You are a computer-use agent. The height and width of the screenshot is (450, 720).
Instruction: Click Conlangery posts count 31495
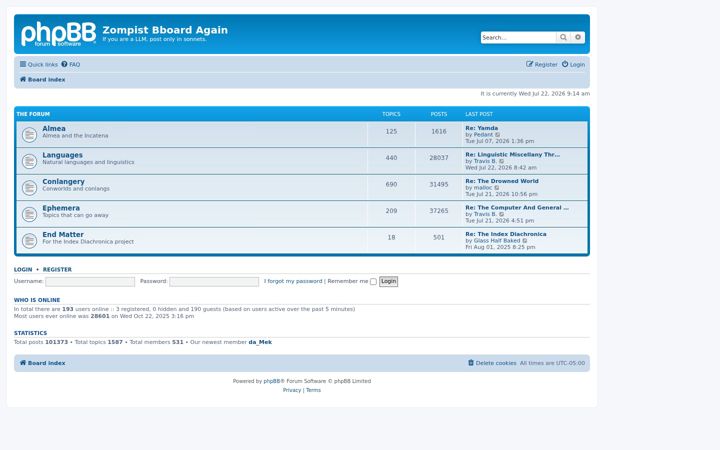pos(439,185)
